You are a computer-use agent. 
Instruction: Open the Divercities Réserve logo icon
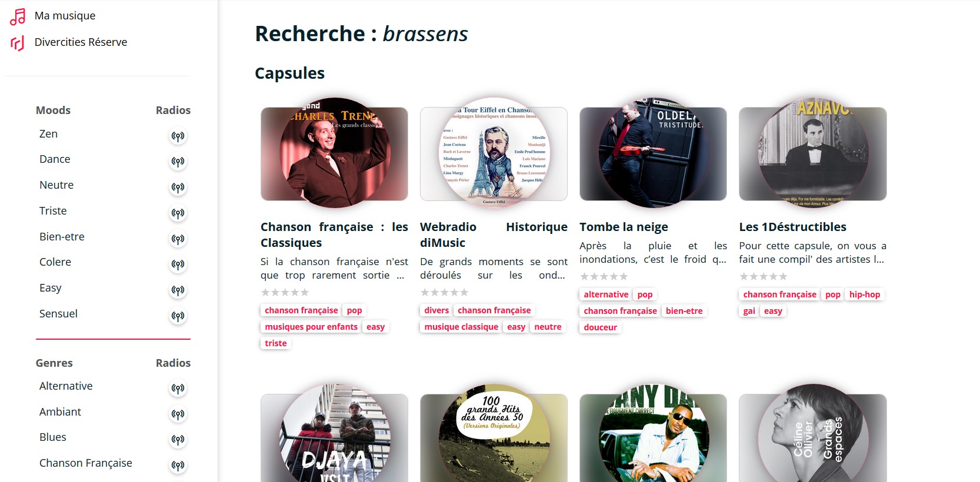click(x=18, y=43)
